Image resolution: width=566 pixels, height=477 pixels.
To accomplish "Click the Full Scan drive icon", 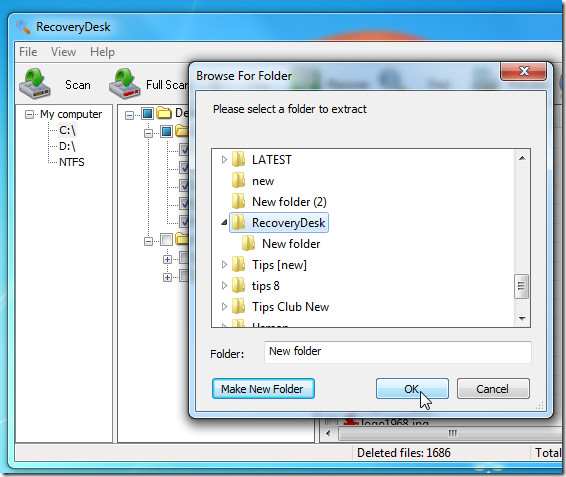I will coord(125,84).
